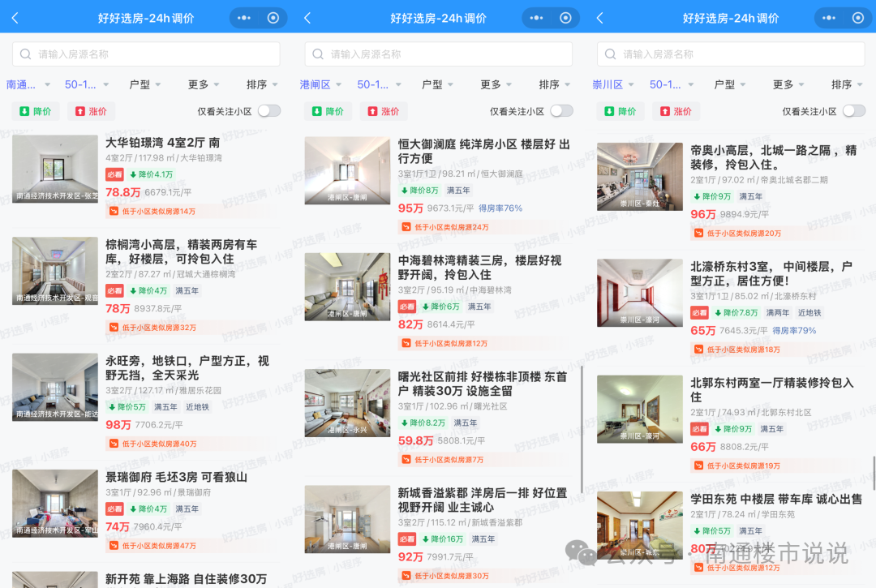Open 更多 filter in left panel
876x588 pixels.
tap(204, 84)
